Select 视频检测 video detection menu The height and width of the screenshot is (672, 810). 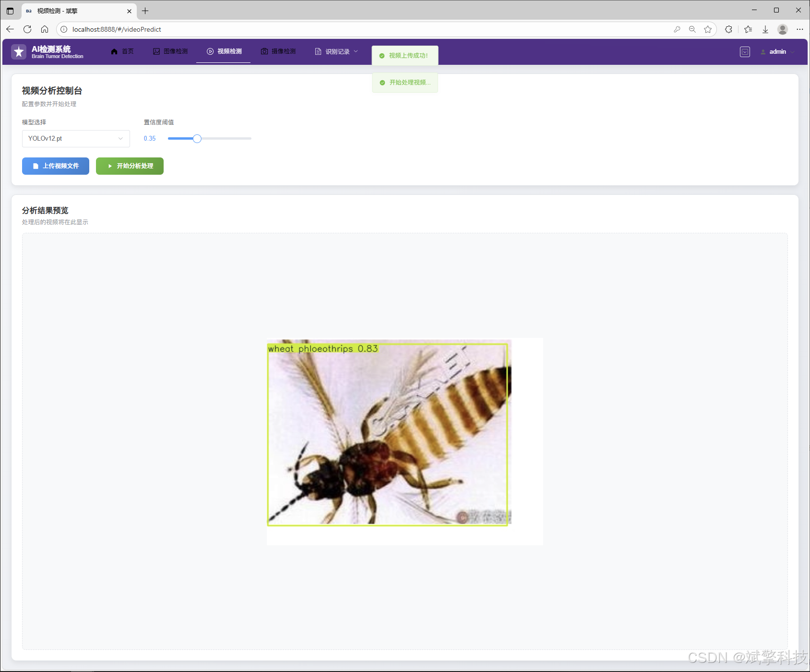click(224, 51)
